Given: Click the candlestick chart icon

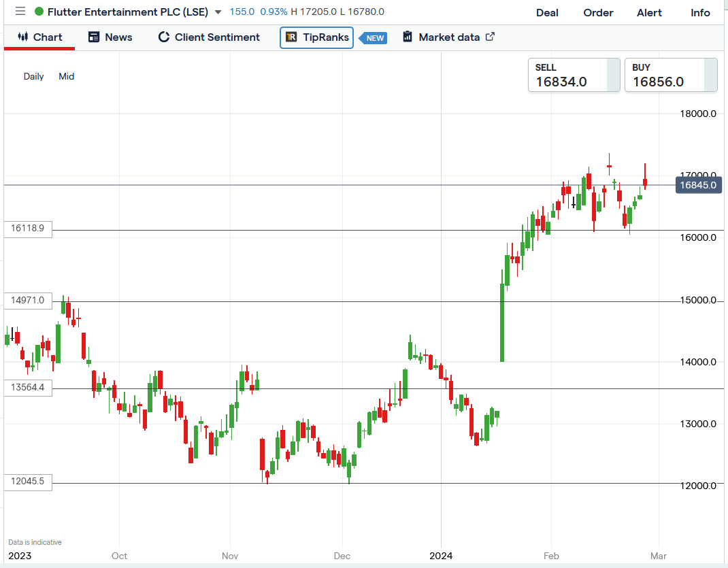Looking at the screenshot, I should click(x=22, y=37).
